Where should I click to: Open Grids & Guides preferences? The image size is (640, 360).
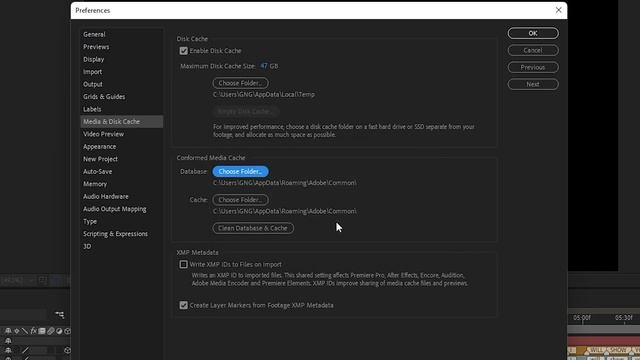coord(104,97)
